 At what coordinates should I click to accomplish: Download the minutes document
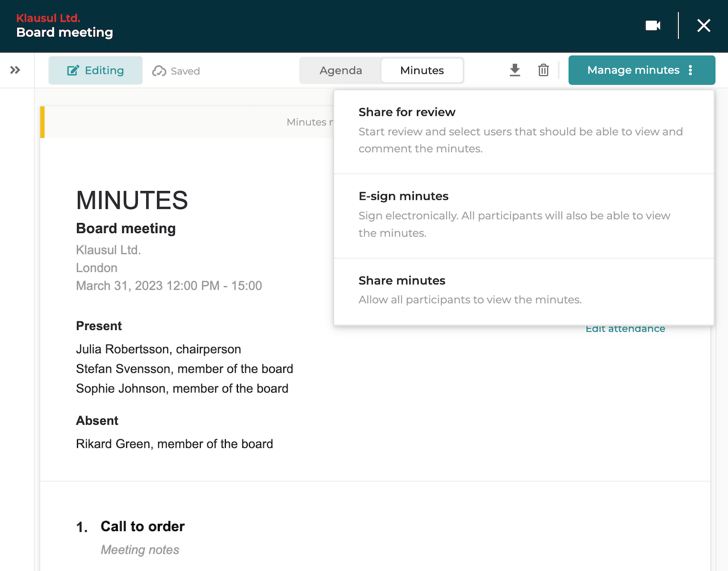coord(515,70)
